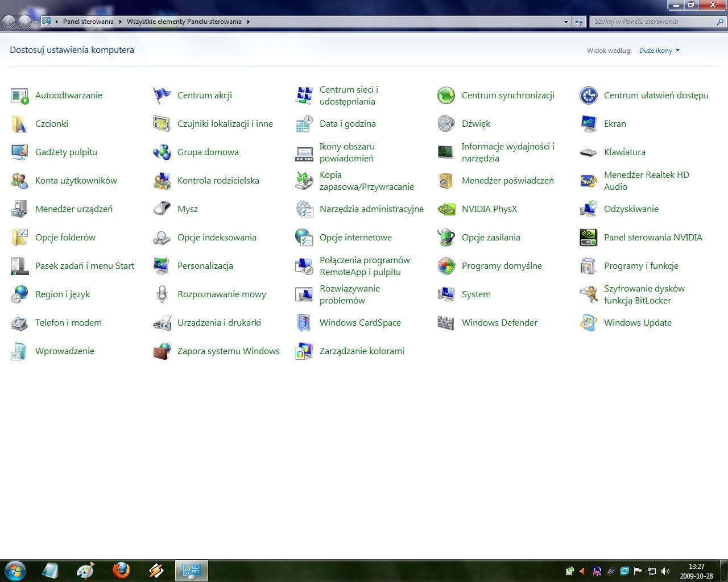Open the Duże ikony view dropdown
This screenshot has width=728, height=582.
659,51
